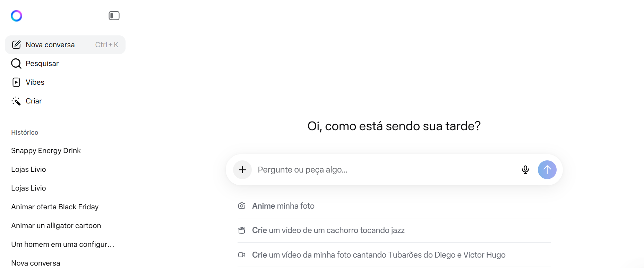
Task: Open the Snappy Energy Drink conversation
Action: 46,151
